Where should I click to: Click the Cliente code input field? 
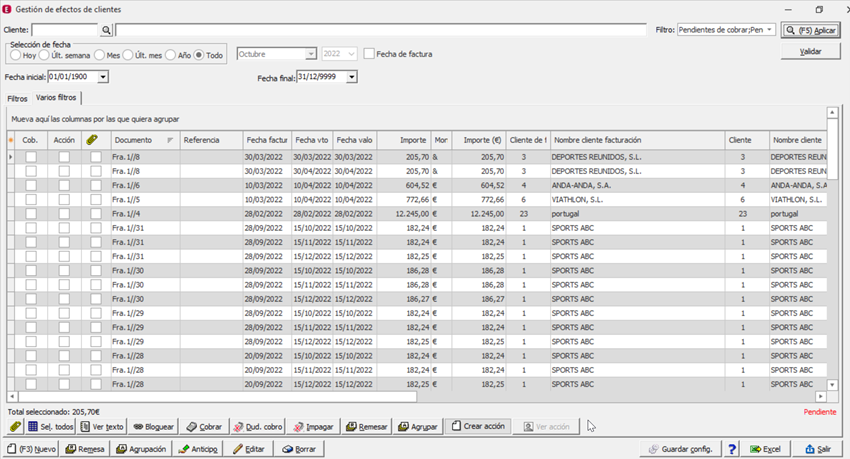pos(65,30)
